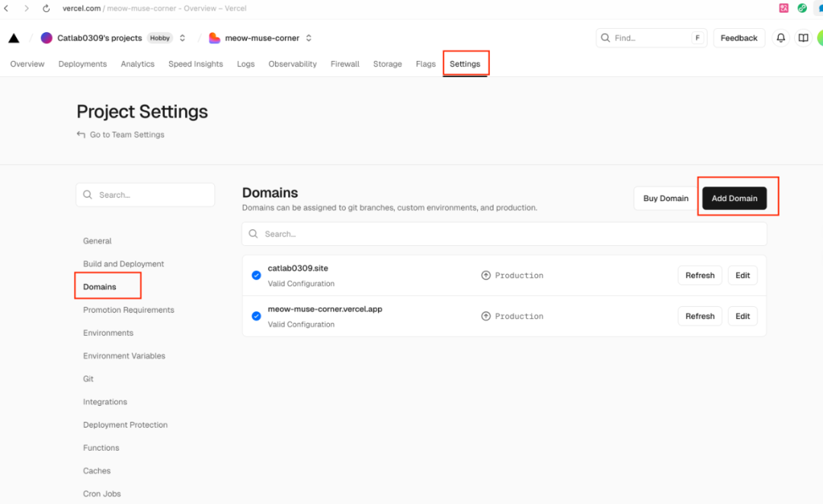Click the catlab0309.site domain name
The height and width of the screenshot is (504, 823).
[298, 268]
